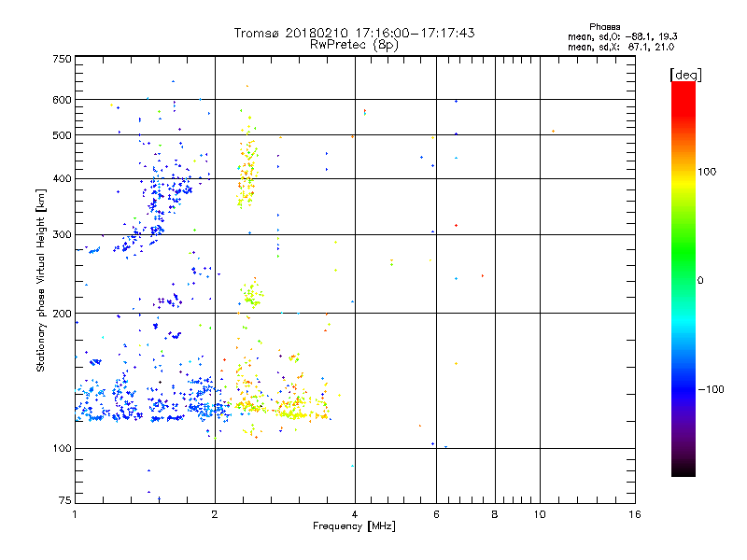Click the 'Stationary phase Virtual Height [km]' axis label
747x560 pixels.
(x=41, y=281)
